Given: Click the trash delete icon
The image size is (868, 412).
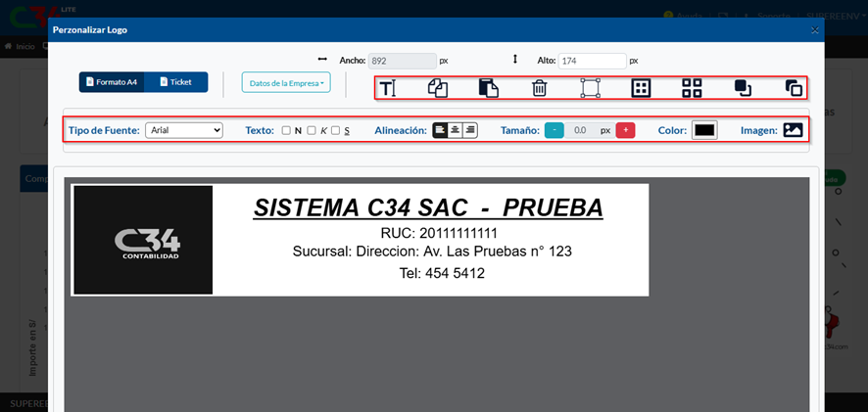Looking at the screenshot, I should point(539,88).
